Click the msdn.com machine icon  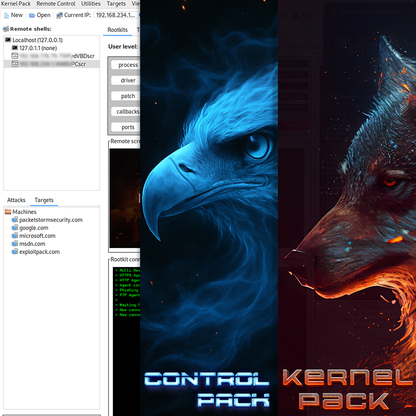click(15, 244)
